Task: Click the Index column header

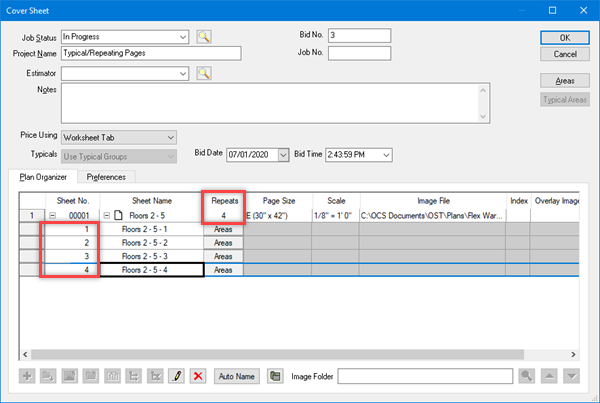Action: pos(518,201)
